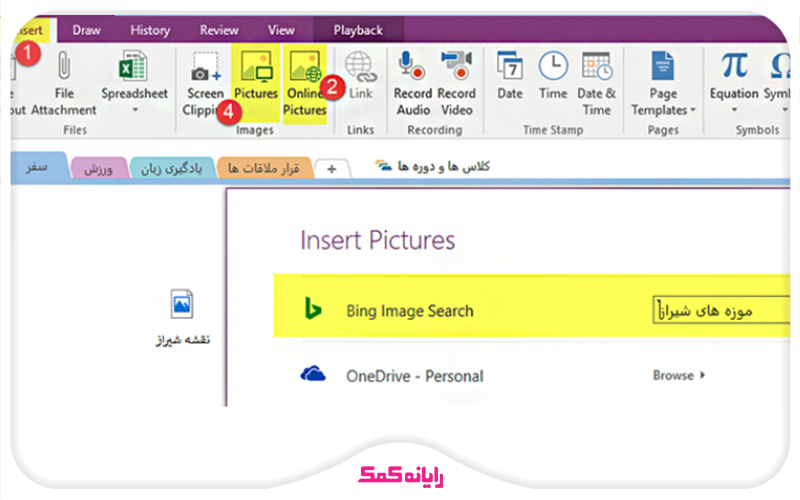Expand the Spreadsheet dropdown arrow
Viewport: 800px width, 500px height.
[135, 109]
